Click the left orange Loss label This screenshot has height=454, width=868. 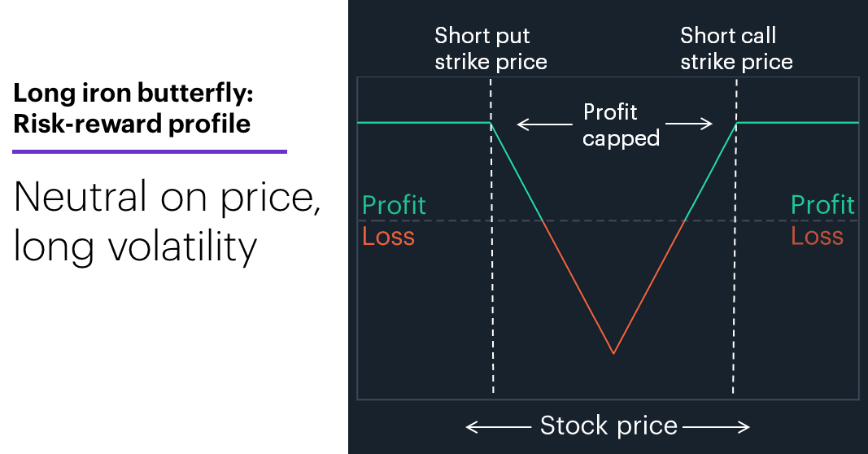click(x=388, y=237)
